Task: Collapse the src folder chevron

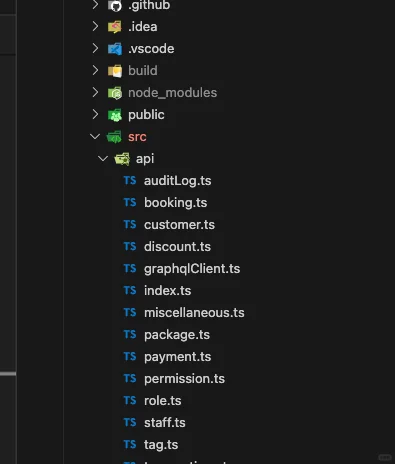Action: (x=95, y=136)
